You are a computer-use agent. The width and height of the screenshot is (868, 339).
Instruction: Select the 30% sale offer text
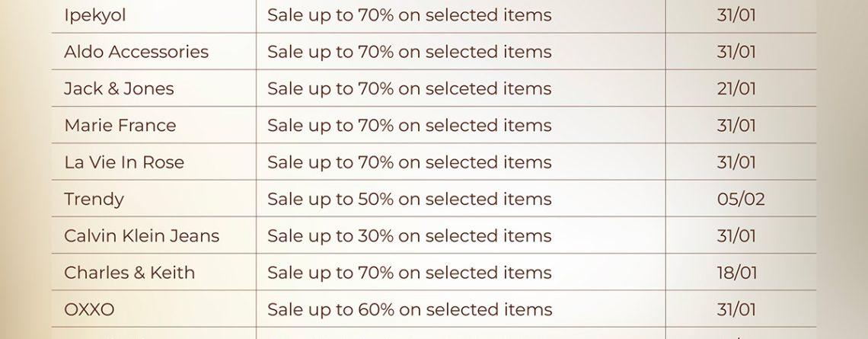[x=409, y=236]
